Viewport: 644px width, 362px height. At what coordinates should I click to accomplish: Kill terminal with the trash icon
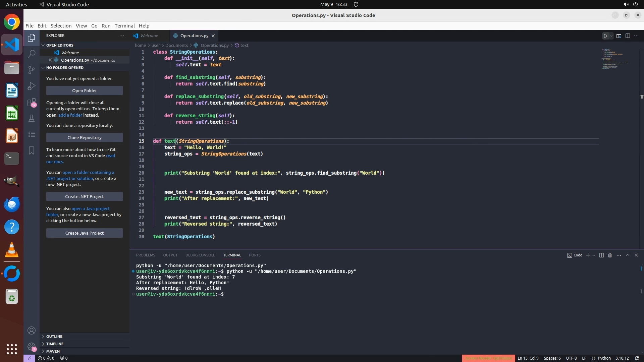coord(610,255)
